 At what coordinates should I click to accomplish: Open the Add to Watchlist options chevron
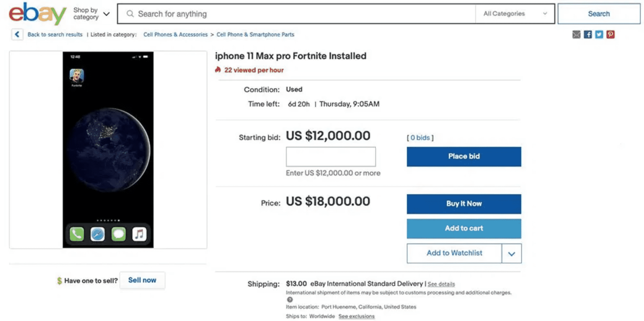[x=511, y=253]
